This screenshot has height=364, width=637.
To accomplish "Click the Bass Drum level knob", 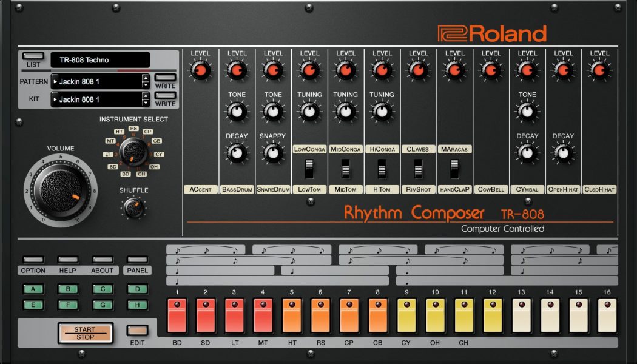I will pos(237,71).
